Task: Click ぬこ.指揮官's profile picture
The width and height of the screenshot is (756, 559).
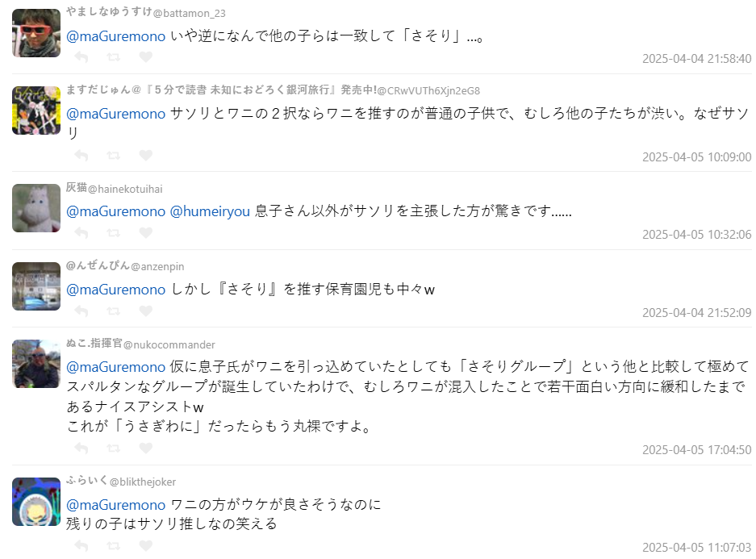Action: pyautogui.click(x=36, y=364)
